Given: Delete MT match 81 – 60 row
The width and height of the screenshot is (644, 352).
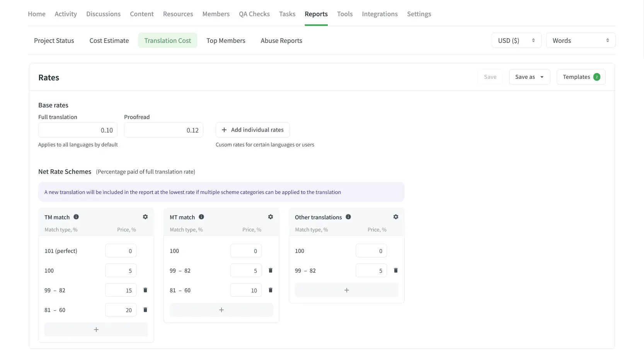Looking at the screenshot, I should [271, 290].
